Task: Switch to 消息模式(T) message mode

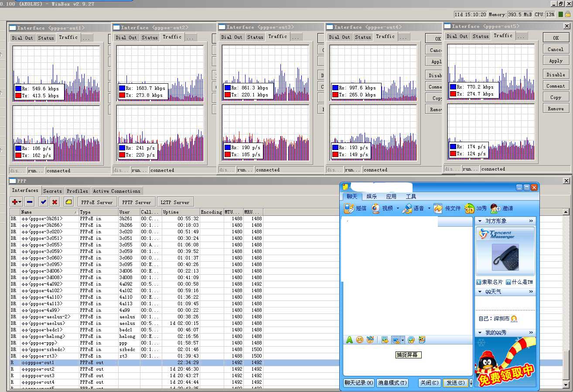Action: pos(392,382)
